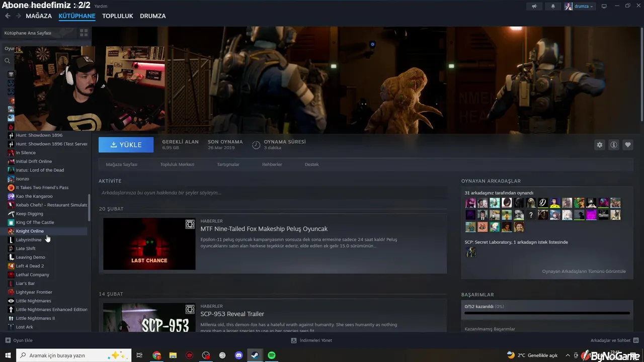This screenshot has width=644, height=362.
Task: Open İndirmeleri Yönet downloads manager
Action: click(311, 340)
